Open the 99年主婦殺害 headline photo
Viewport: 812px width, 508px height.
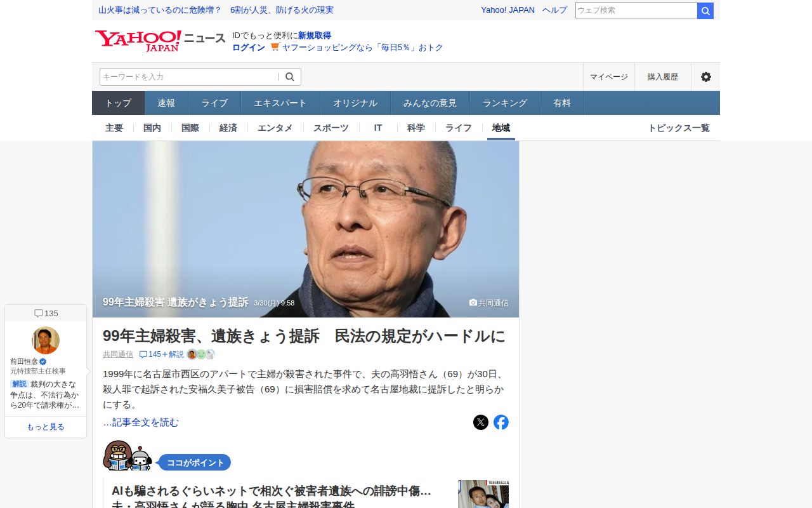click(x=306, y=229)
